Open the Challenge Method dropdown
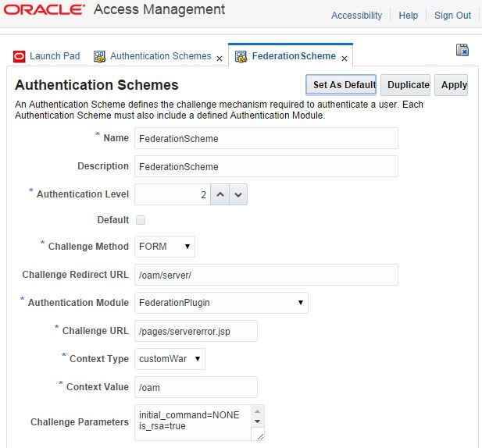The height and width of the screenshot is (448, 482). click(165, 247)
